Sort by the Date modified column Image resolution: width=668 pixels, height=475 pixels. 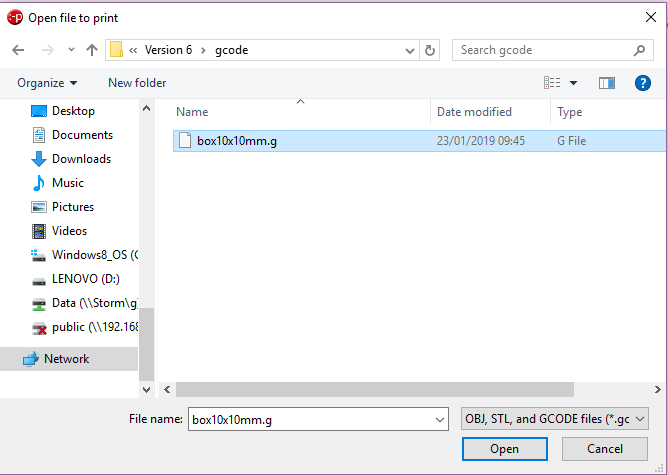(474, 112)
